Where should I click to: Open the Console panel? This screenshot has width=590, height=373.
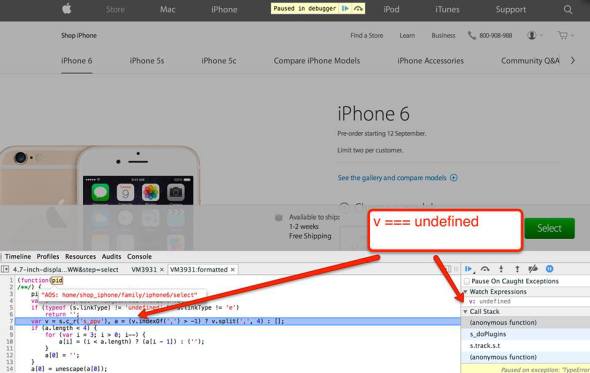pyautogui.click(x=139, y=256)
